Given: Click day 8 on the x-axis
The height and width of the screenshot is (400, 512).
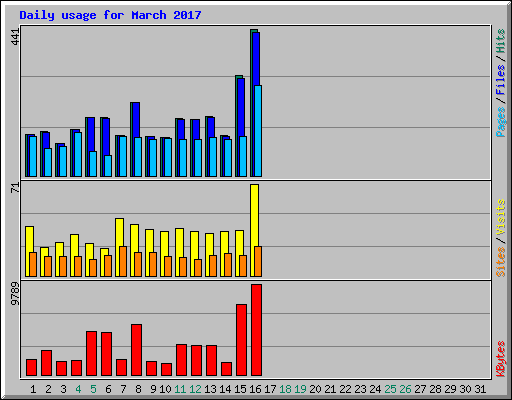Looking at the screenshot, I should tap(138, 389).
